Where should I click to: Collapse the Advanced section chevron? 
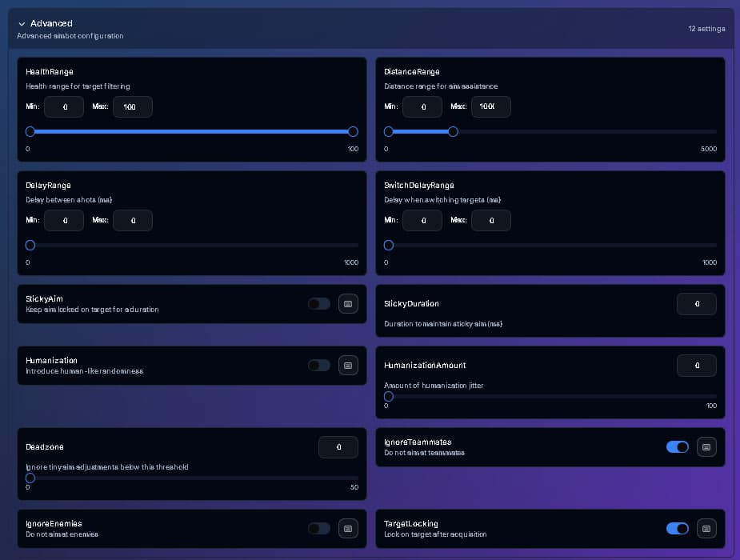pos(22,24)
